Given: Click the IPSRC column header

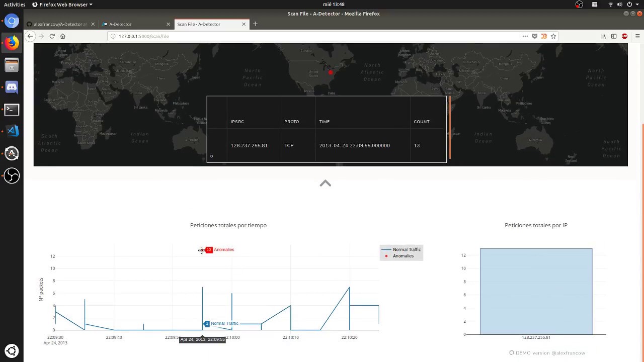Looking at the screenshot, I should click(x=237, y=122).
